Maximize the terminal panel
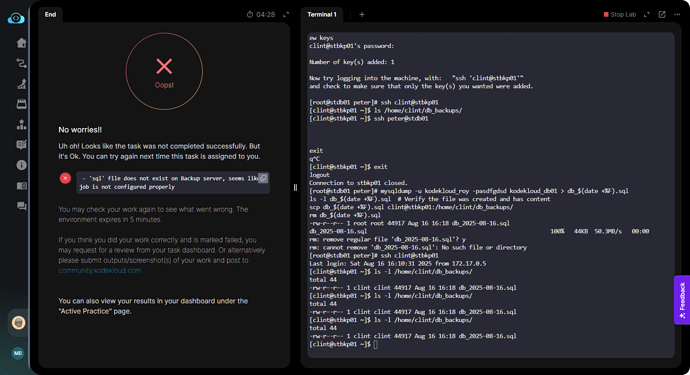690x375 pixels. pyautogui.click(x=647, y=15)
